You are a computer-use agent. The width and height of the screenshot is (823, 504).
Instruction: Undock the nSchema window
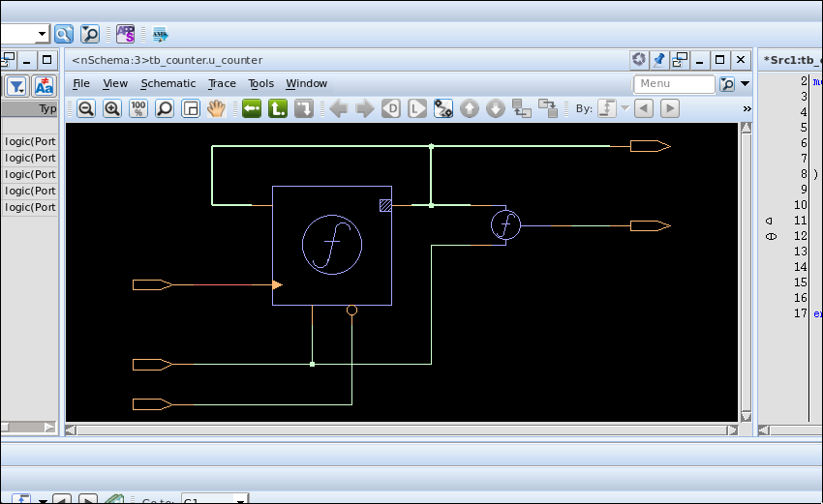(680, 60)
